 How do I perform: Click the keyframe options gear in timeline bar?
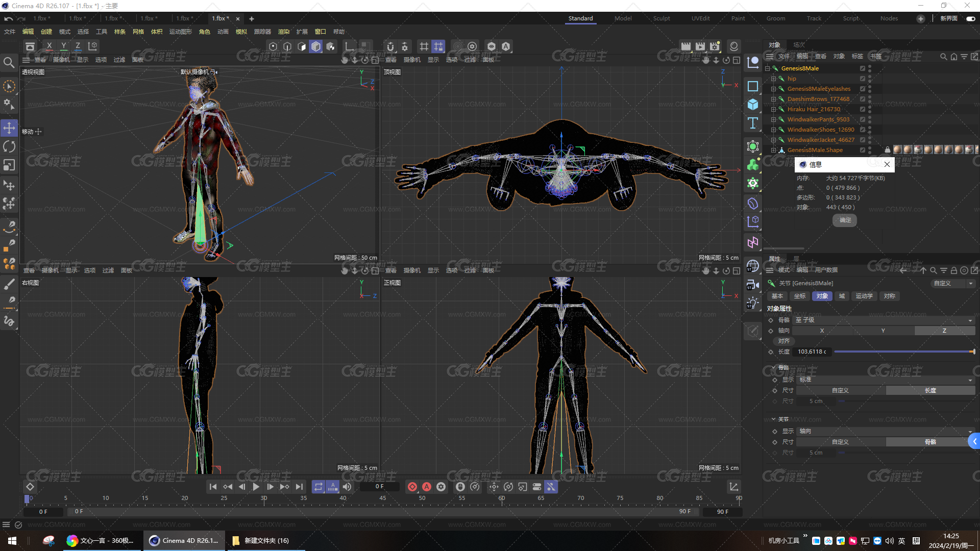(441, 487)
